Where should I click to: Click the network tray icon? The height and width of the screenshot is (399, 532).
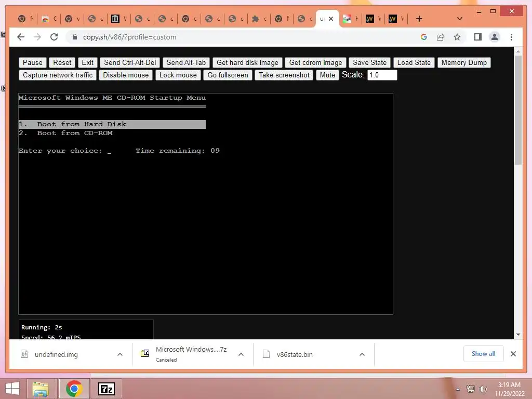click(470, 389)
